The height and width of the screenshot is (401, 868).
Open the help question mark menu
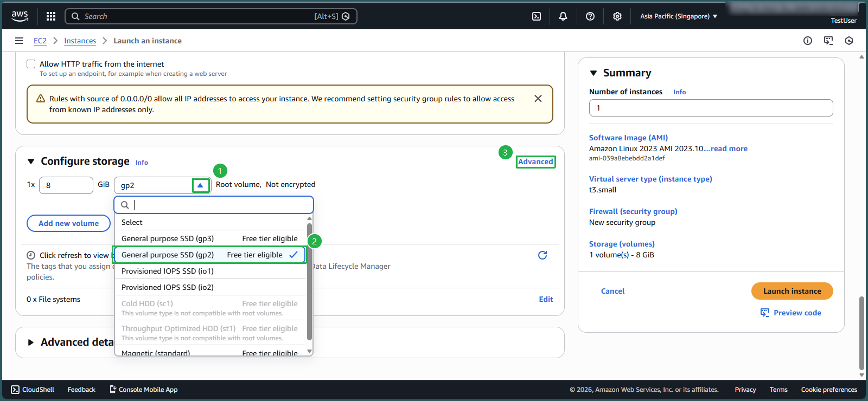pyautogui.click(x=590, y=16)
